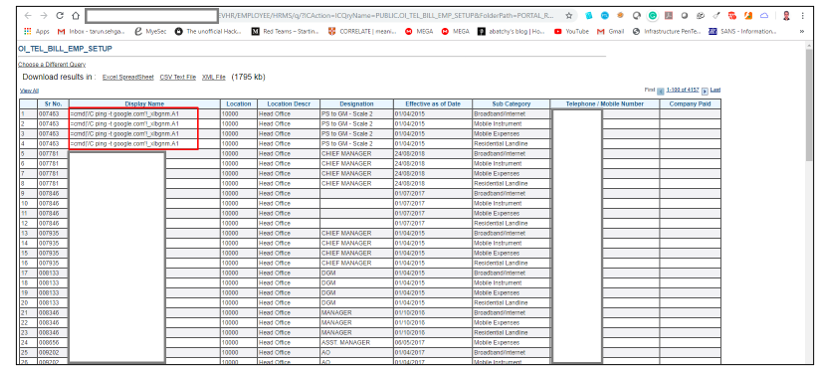Image resolution: width=822 pixels, height=371 pixels.
Task: Sort by Display Name column header
Action: (x=144, y=104)
